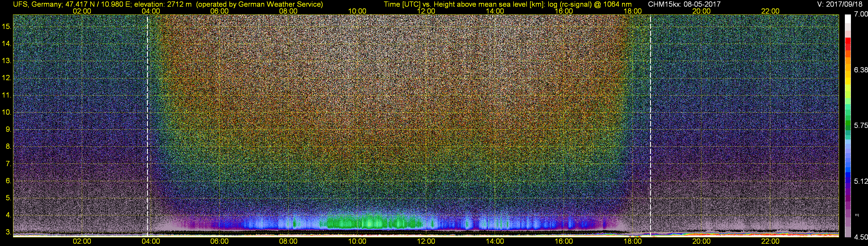Screen dimensions: 868x246
Task: Click the '04:00' label on the bottom time axis
Action: click(x=151, y=241)
